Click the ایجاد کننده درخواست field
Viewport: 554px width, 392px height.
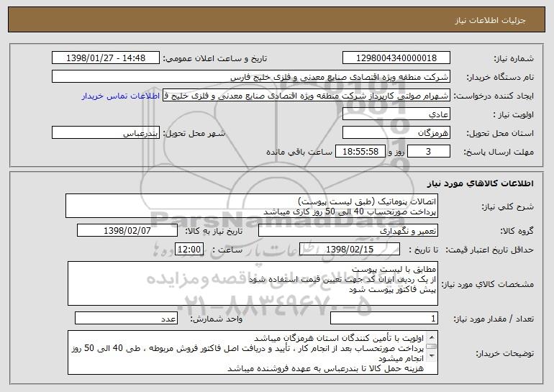[x=306, y=96]
